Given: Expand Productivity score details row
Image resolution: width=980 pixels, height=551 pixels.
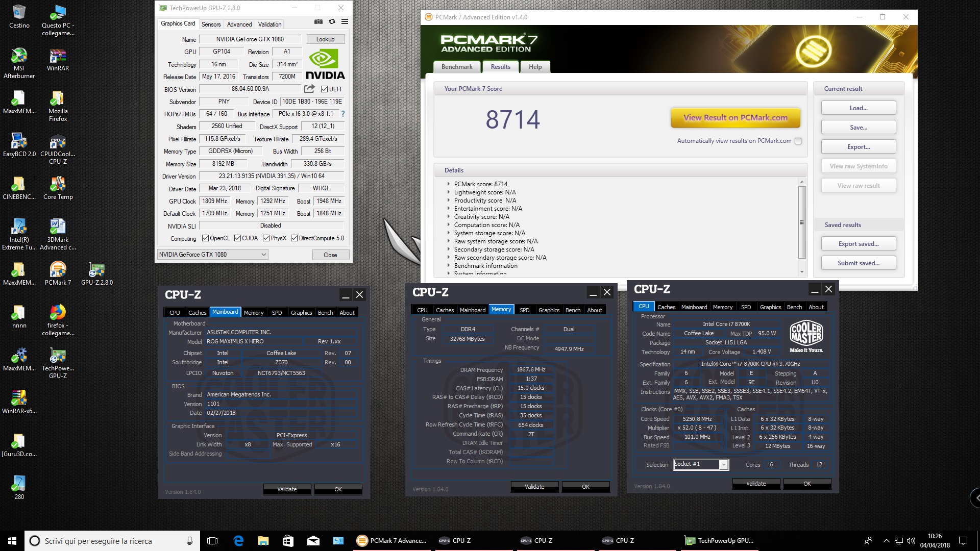Looking at the screenshot, I should pos(449,201).
